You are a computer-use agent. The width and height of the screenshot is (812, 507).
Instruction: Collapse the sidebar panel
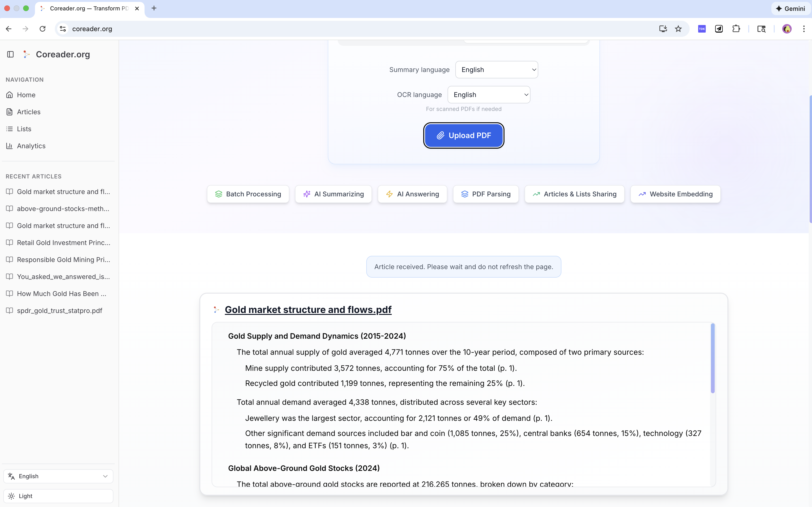pyautogui.click(x=10, y=54)
